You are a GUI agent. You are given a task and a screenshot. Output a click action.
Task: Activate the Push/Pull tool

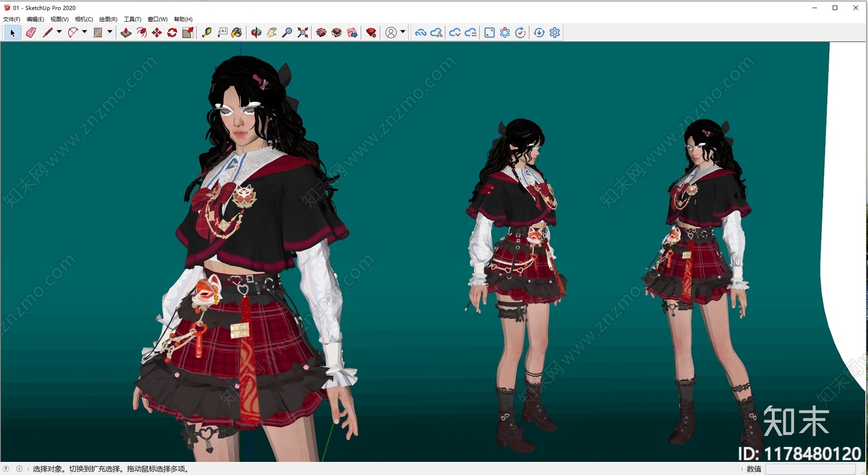click(x=126, y=33)
